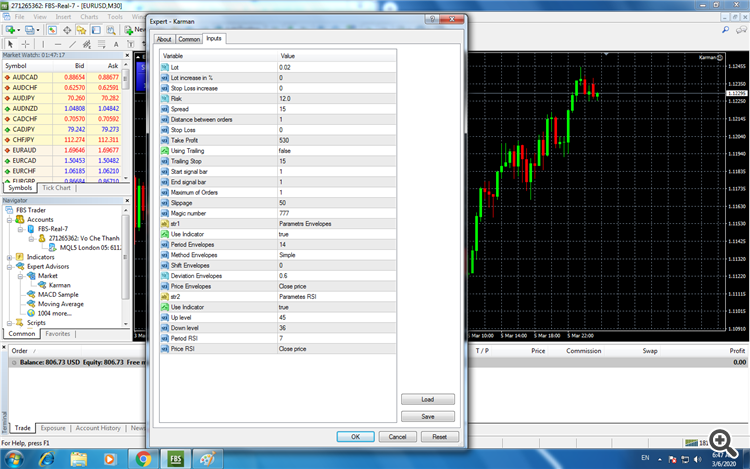Expand the Indicators tree node
The image size is (750, 469).
point(9,257)
